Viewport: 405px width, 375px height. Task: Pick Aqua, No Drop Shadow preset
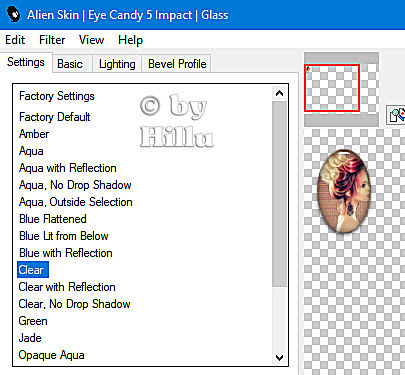[75, 185]
